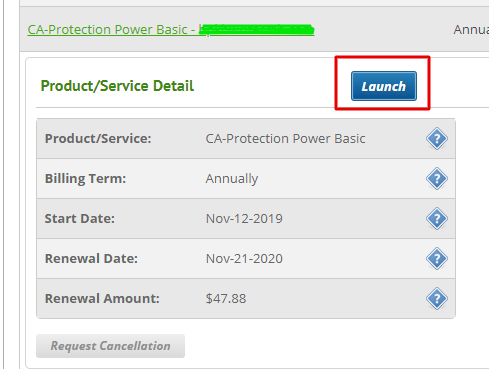Open help icon for Start Date row
Image resolution: width=489 pixels, height=369 pixels.
pyautogui.click(x=437, y=218)
